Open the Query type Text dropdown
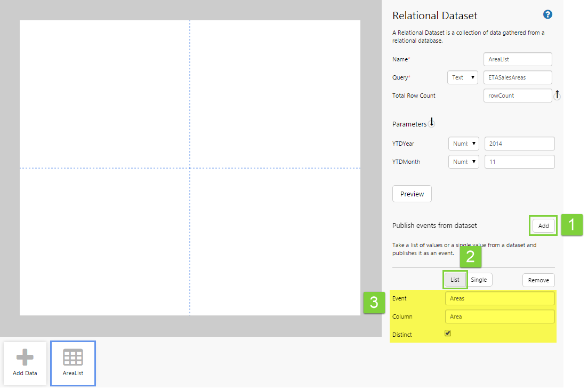 point(462,77)
